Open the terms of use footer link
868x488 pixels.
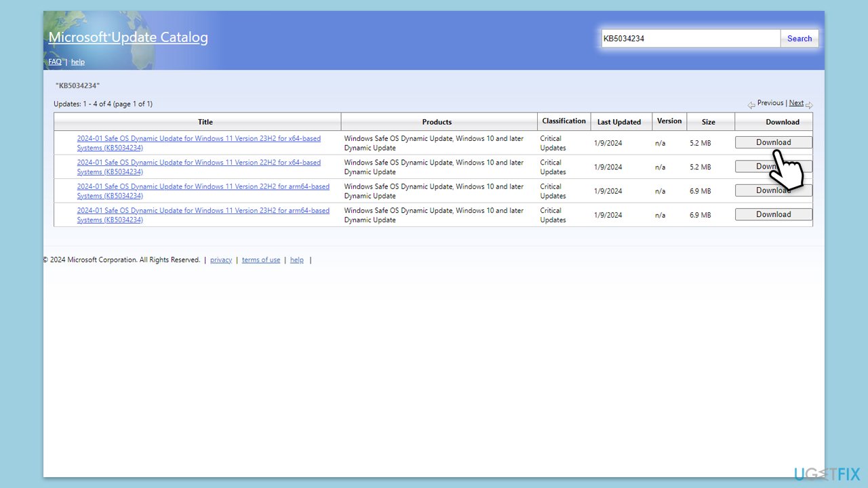click(x=261, y=260)
